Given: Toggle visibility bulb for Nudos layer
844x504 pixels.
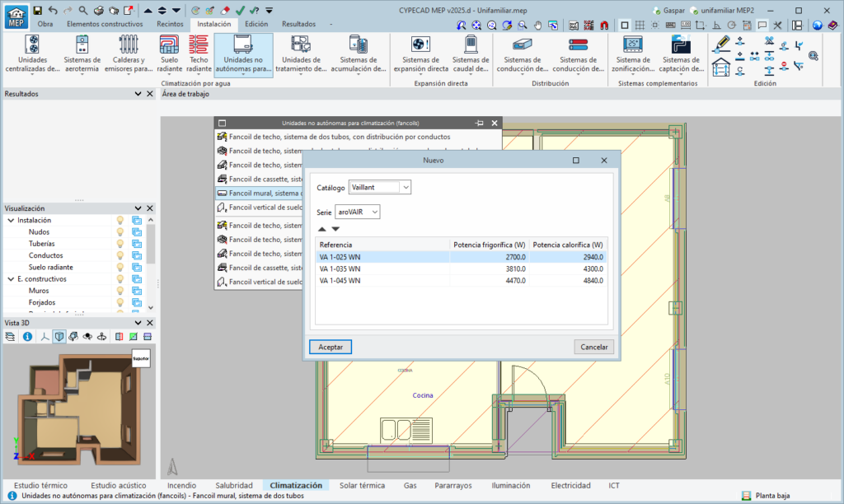Looking at the screenshot, I should pos(120,232).
